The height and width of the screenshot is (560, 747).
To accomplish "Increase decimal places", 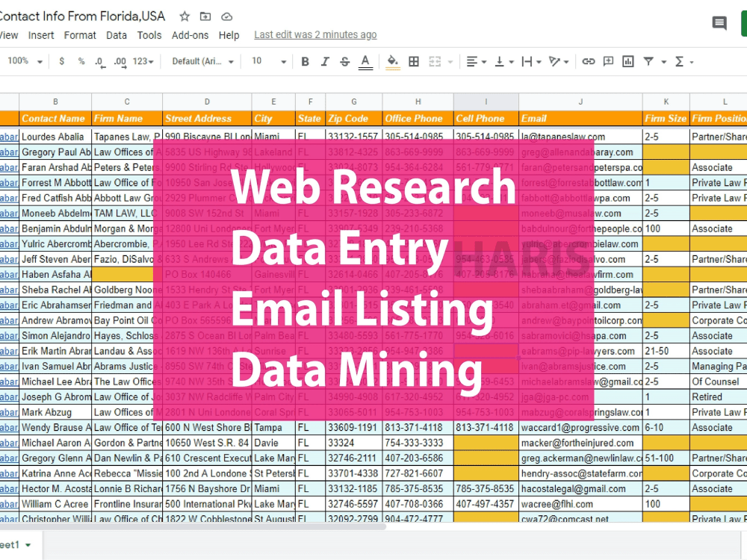I will click(x=121, y=61).
